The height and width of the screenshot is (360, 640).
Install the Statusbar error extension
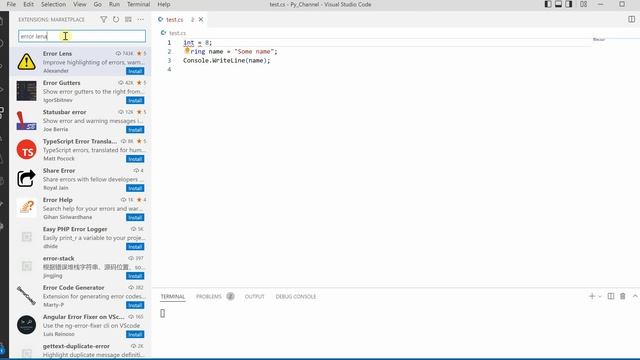tap(135, 130)
